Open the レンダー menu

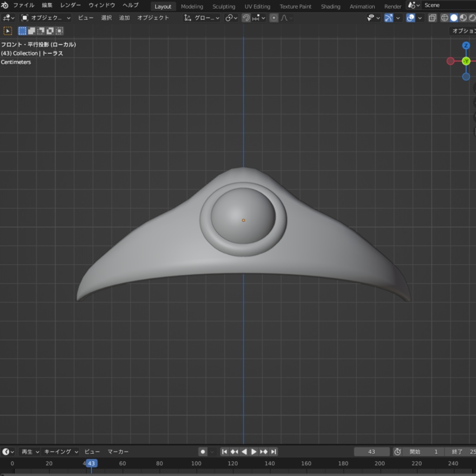point(71,5)
